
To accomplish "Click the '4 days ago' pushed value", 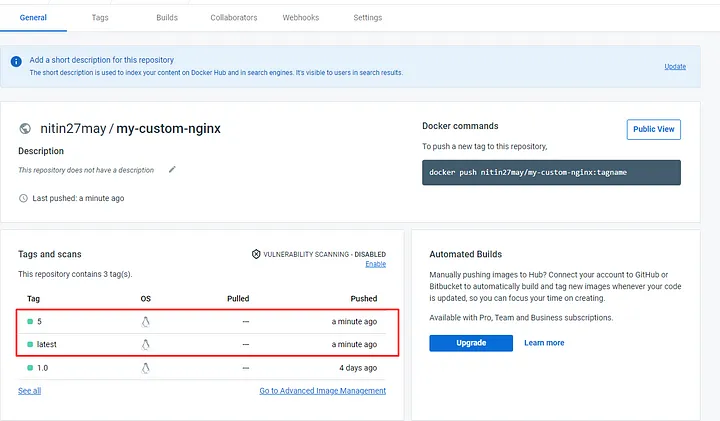I will tap(358, 368).
